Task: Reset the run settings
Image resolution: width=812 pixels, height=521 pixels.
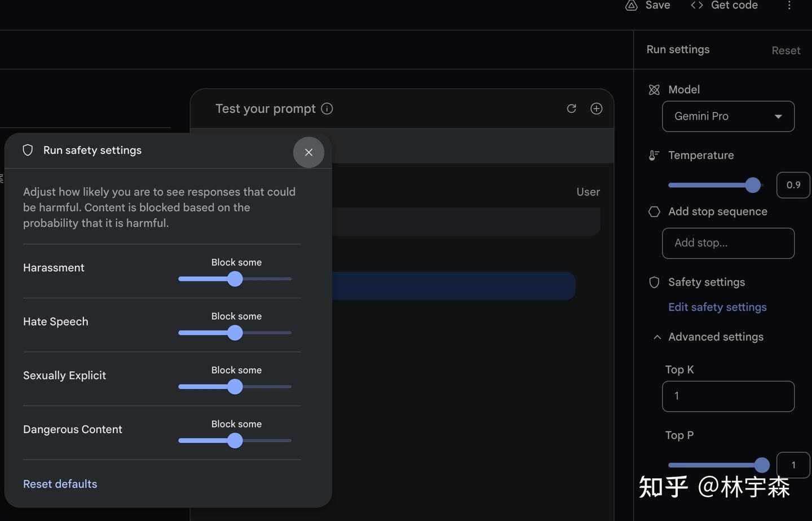Action: click(785, 50)
